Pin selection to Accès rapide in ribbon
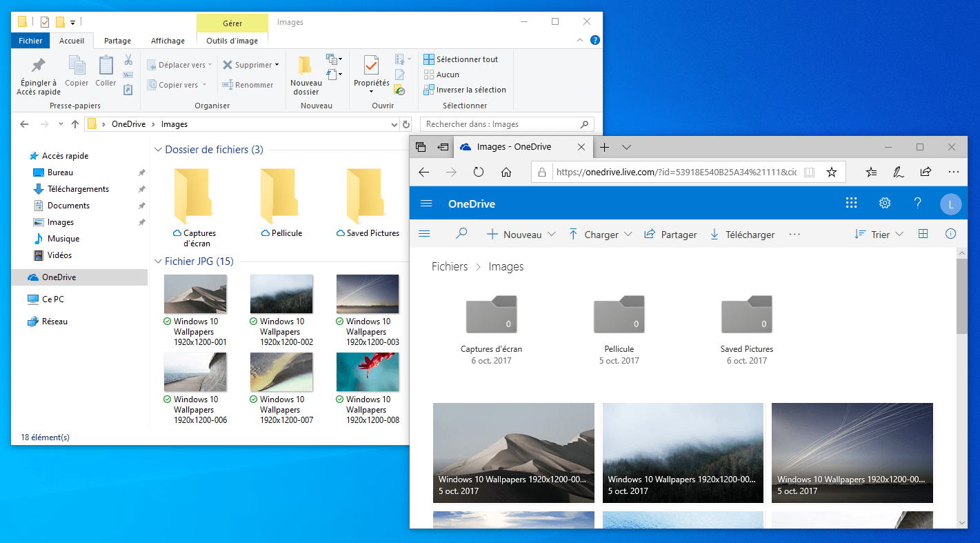Viewport: 980px width, 543px height. click(x=39, y=76)
